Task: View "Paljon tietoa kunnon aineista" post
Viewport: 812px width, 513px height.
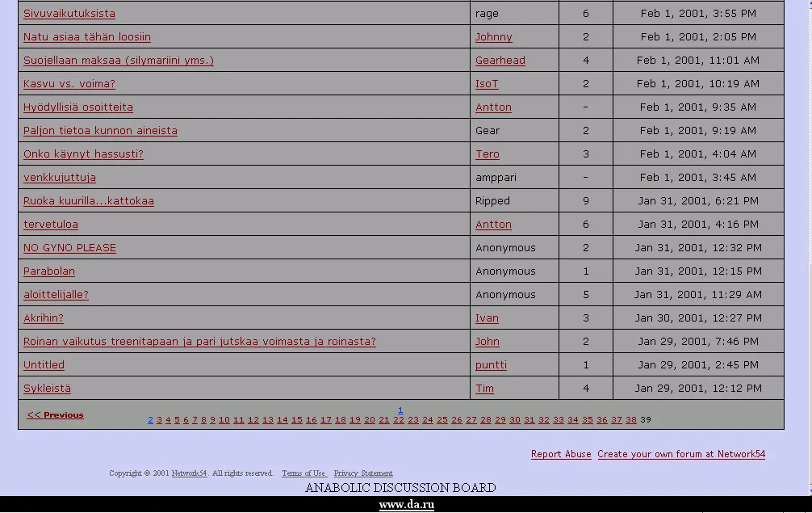Action: [100, 131]
